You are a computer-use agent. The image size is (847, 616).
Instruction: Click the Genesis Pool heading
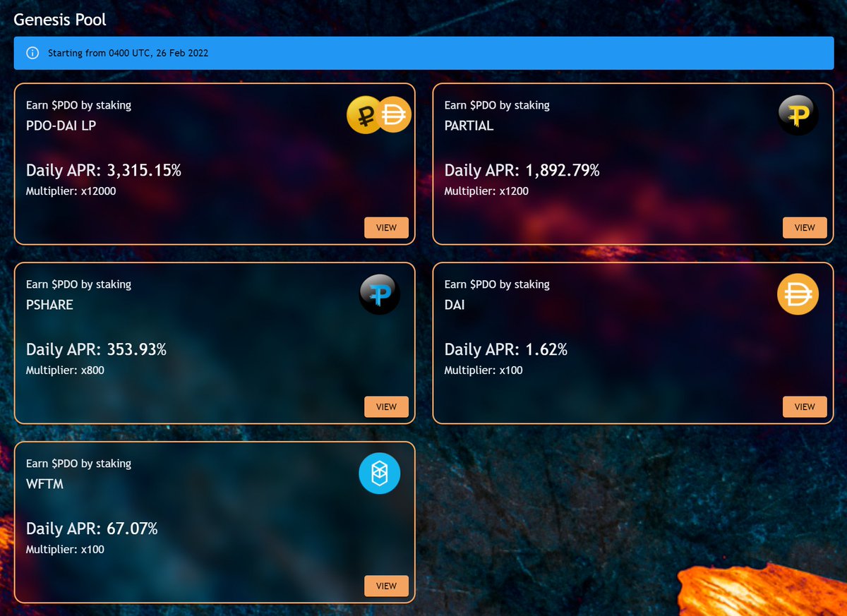(x=60, y=19)
